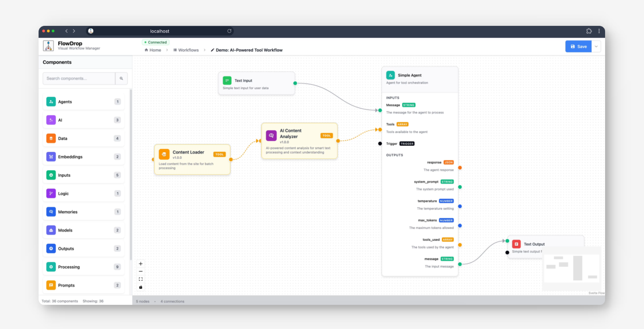The height and width of the screenshot is (329, 644).
Task: Click the AI Content Analyzer node icon
Action: click(x=271, y=136)
